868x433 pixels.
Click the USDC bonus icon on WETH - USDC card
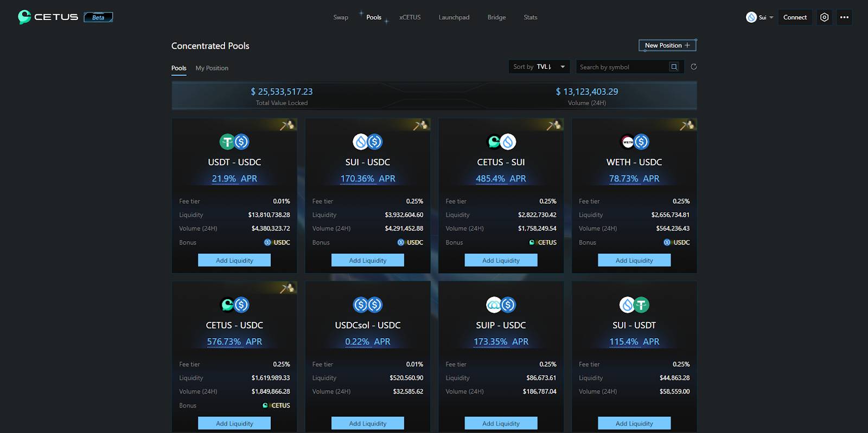pyautogui.click(x=667, y=242)
